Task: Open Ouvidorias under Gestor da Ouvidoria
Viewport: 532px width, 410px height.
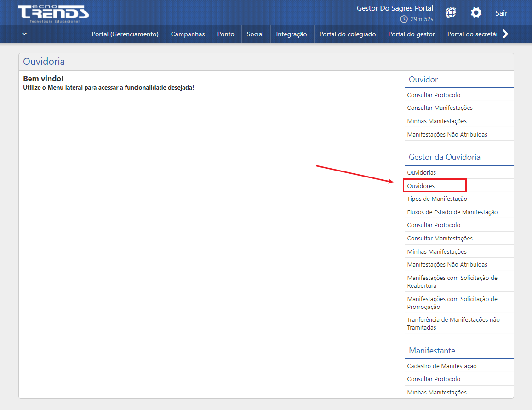Action: coord(421,172)
